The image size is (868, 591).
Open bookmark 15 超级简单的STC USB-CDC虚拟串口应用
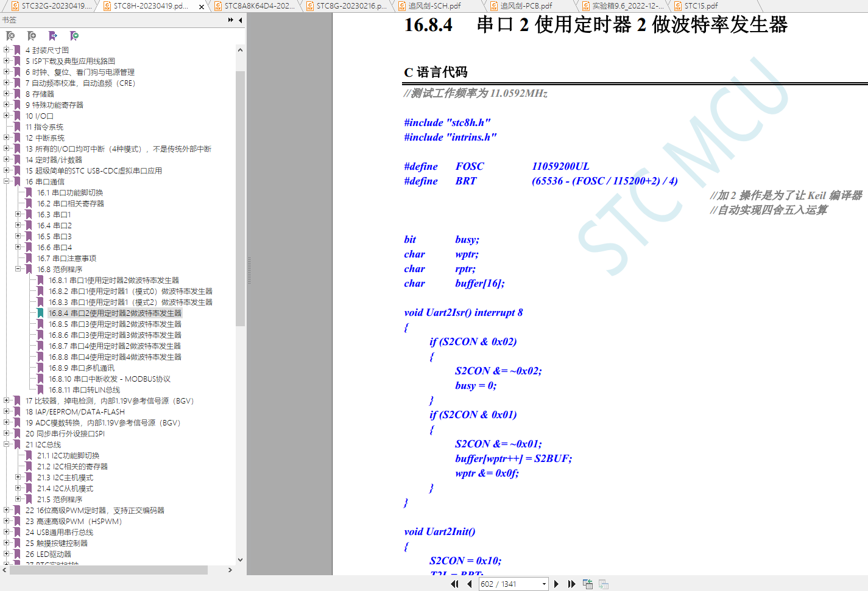tap(94, 171)
